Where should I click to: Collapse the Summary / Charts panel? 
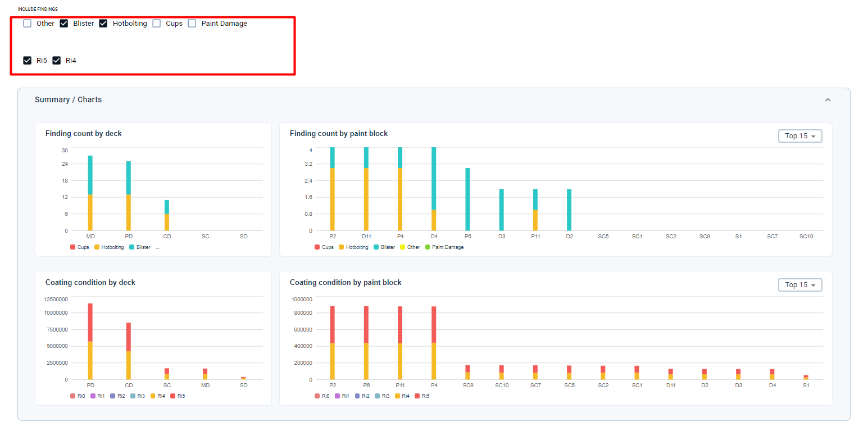[827, 100]
